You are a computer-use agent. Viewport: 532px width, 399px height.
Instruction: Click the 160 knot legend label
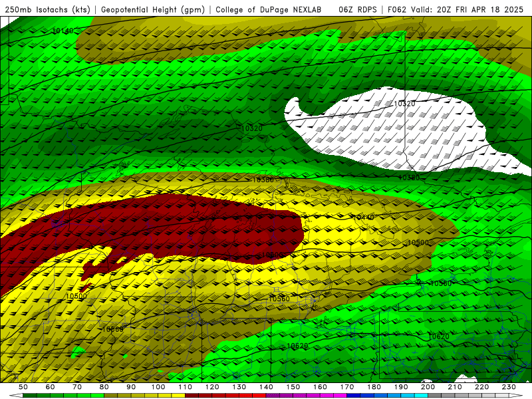click(320, 387)
